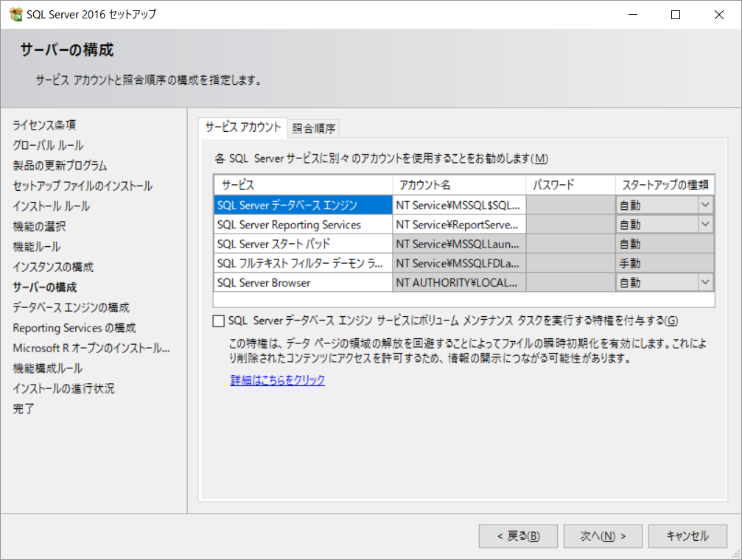Click account name NT Service¥MSSQL$SQL... cell

tap(459, 205)
